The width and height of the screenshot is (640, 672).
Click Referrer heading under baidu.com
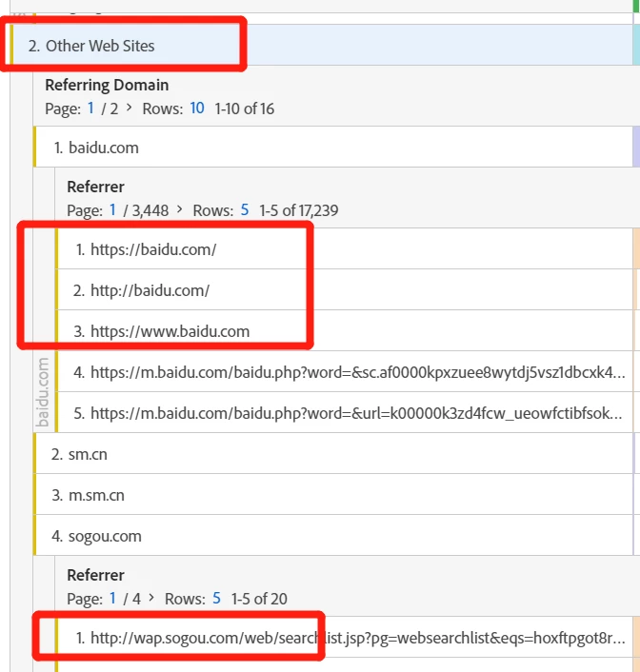point(95,187)
